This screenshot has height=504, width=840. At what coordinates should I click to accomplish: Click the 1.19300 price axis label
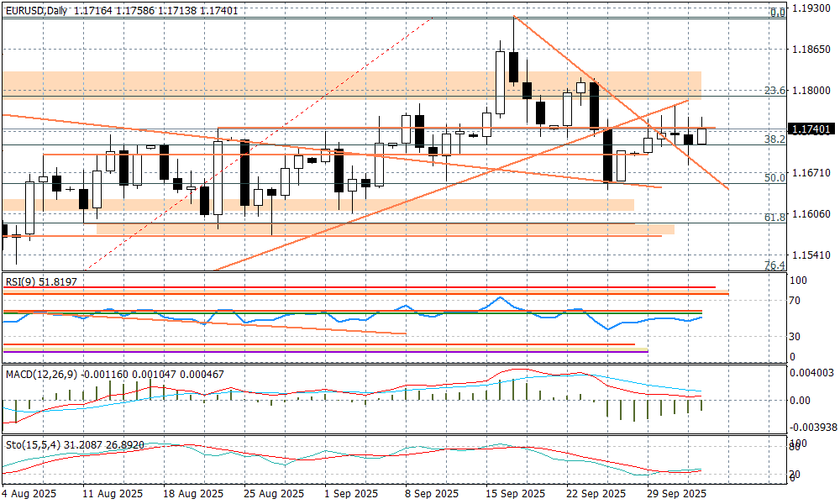coord(811,10)
